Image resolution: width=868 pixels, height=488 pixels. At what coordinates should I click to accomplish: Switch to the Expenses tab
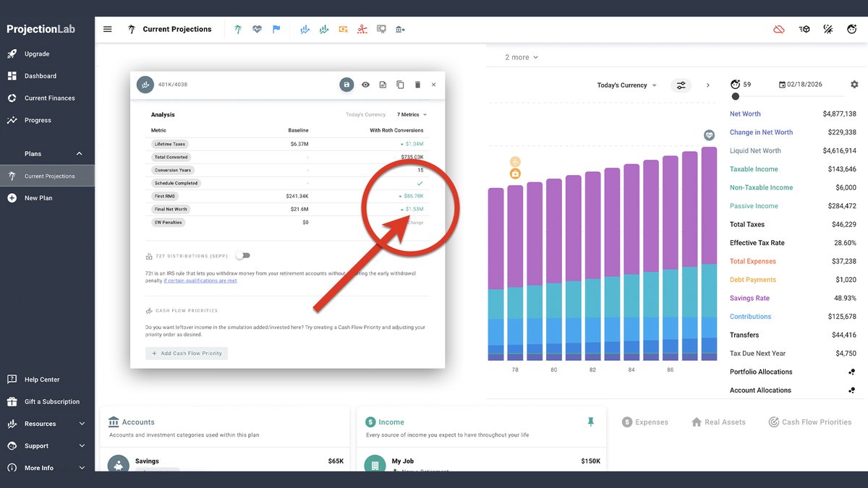tap(644, 422)
